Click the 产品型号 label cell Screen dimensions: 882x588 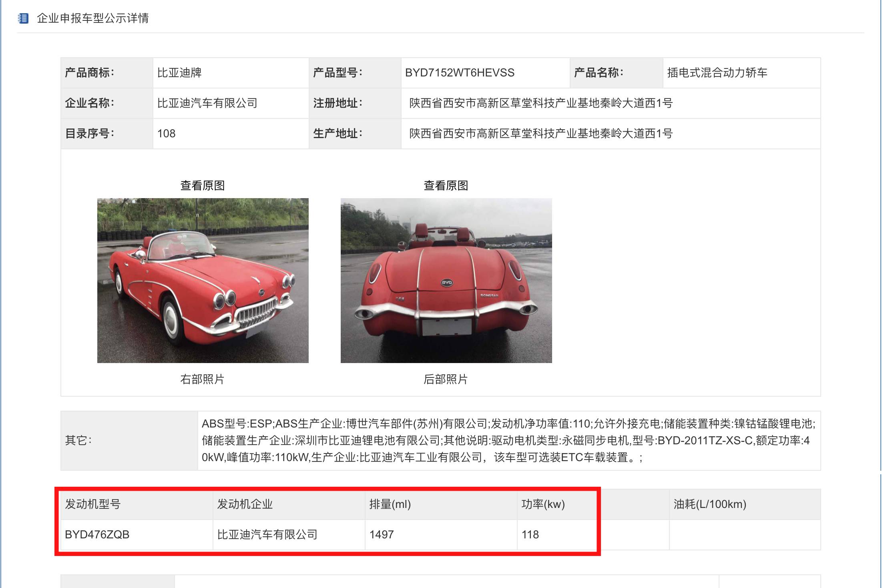click(x=355, y=73)
